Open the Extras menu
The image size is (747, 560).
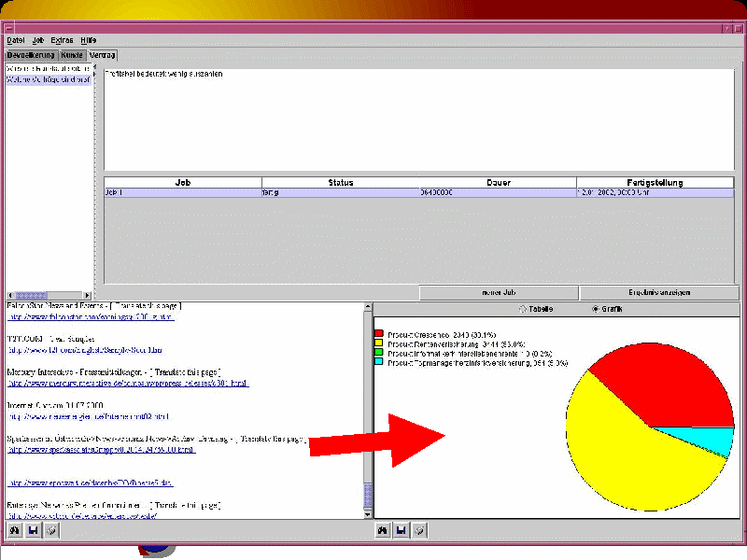pyautogui.click(x=62, y=41)
